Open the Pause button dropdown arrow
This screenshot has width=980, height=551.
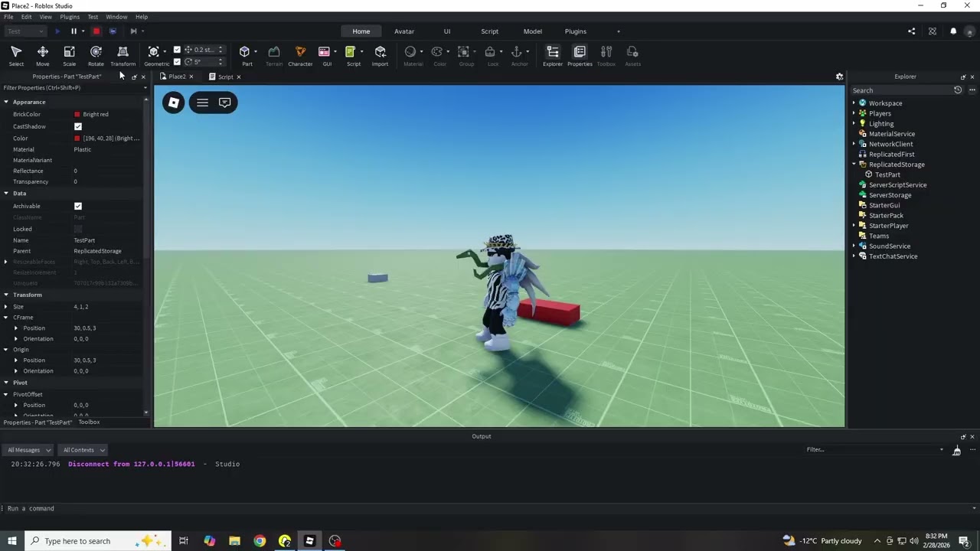[83, 31]
